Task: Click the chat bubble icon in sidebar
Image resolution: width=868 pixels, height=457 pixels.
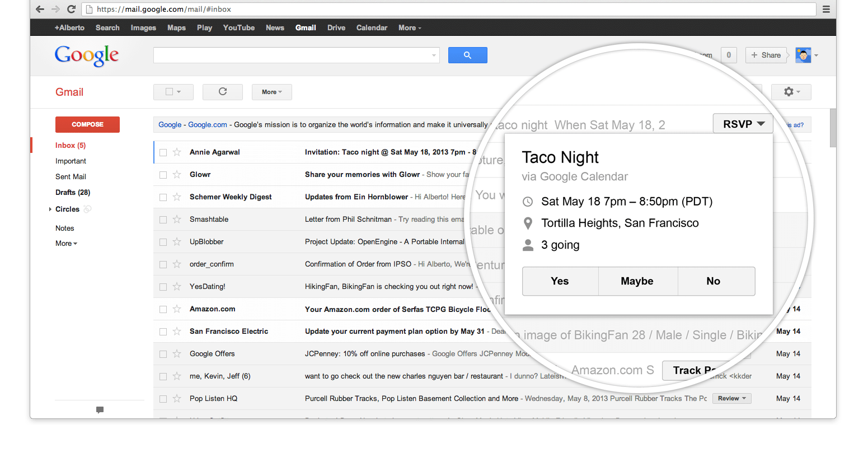Action: pyautogui.click(x=100, y=410)
